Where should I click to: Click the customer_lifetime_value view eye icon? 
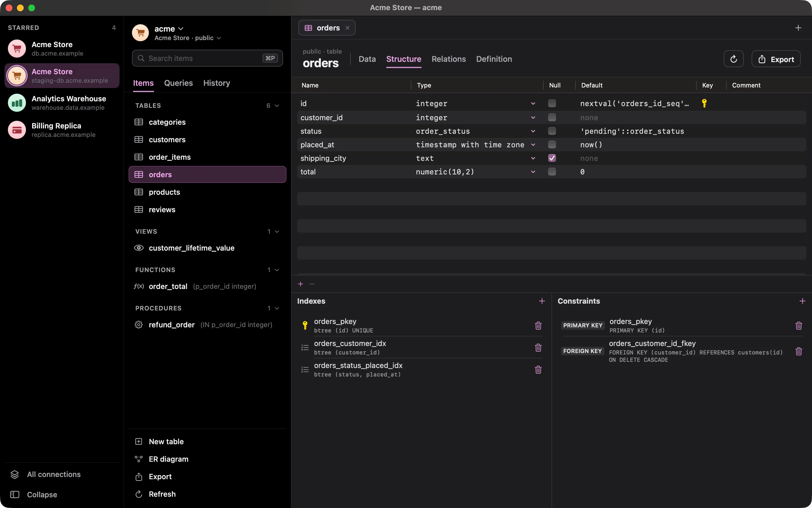coord(139,248)
